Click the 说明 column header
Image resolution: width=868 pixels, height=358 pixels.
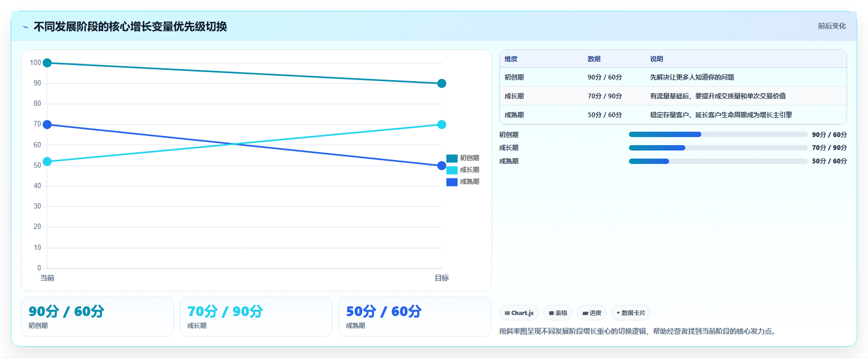pyautogui.click(x=656, y=59)
